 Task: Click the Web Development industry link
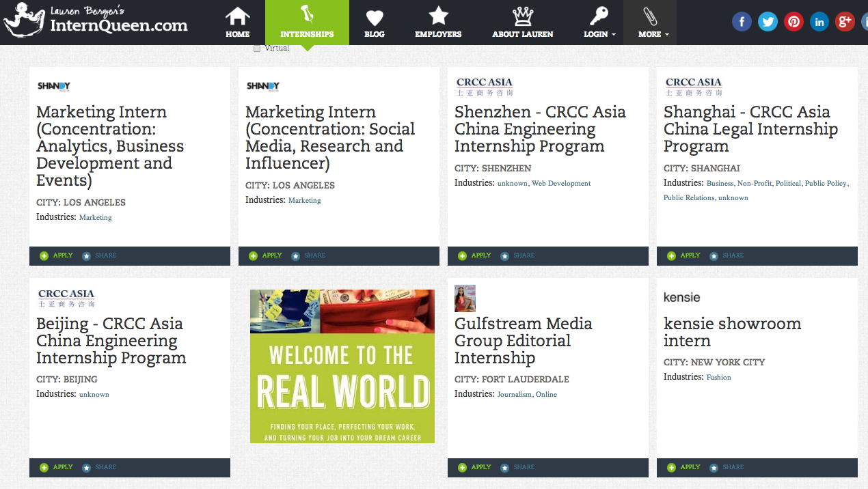pyautogui.click(x=561, y=184)
